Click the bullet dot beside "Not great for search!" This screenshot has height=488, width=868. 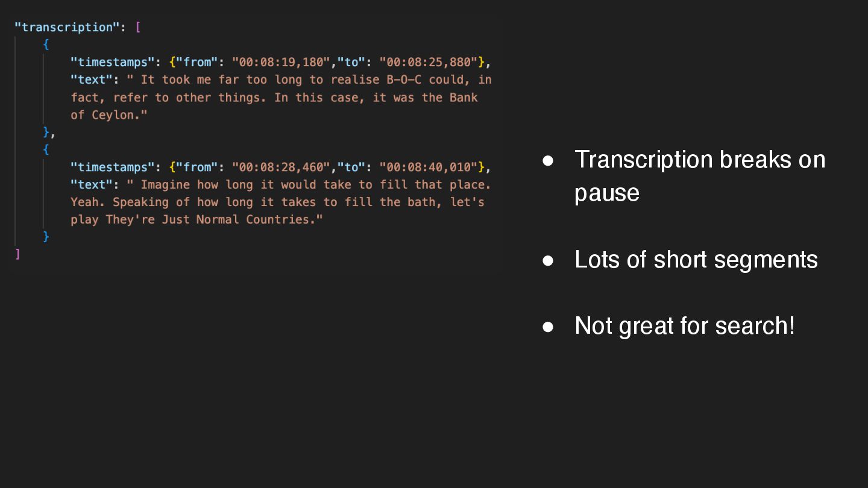coord(548,327)
